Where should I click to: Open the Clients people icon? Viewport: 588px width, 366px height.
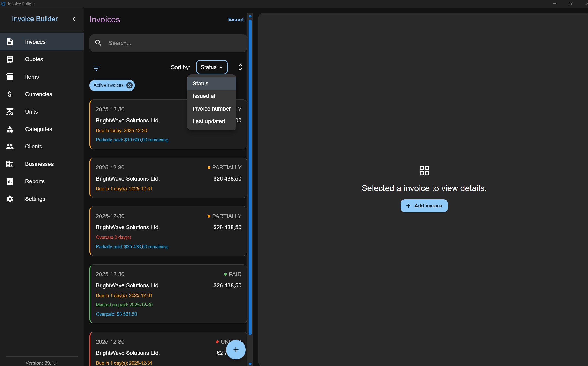click(10, 146)
